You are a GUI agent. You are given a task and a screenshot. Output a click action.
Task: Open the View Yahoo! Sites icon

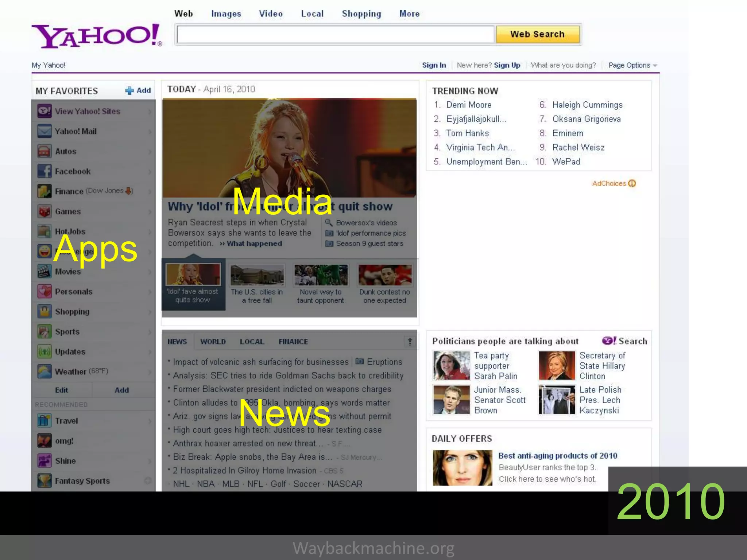(x=44, y=111)
